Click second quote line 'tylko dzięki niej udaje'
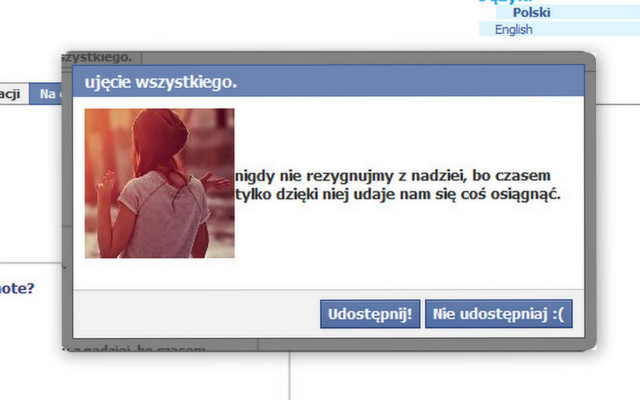Screen dimensions: 640x400 point(316,194)
